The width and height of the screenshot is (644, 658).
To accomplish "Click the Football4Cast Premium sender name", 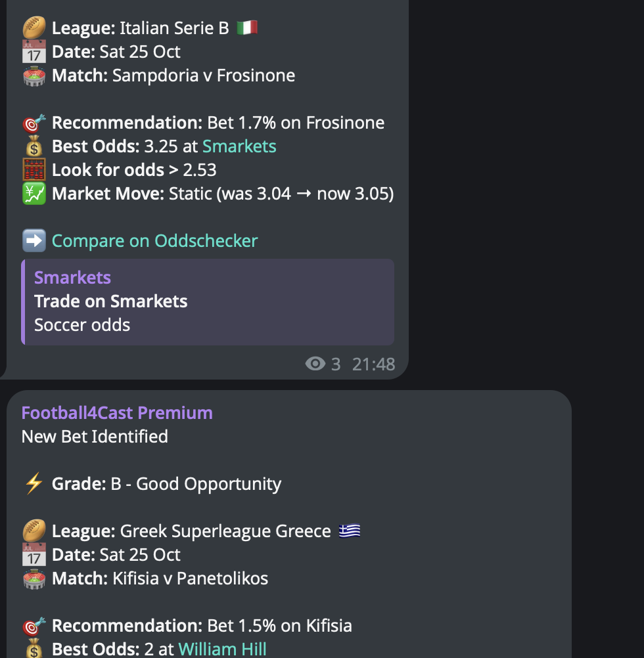I will 117,413.
